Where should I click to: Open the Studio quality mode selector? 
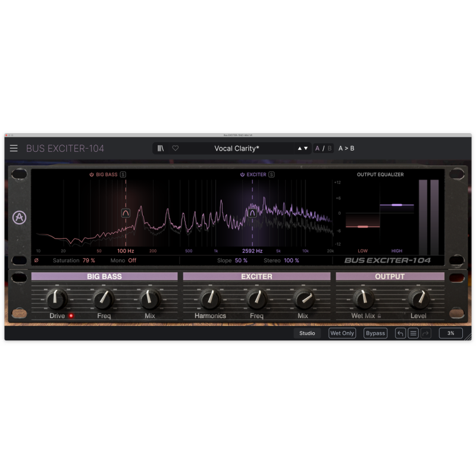(307, 333)
